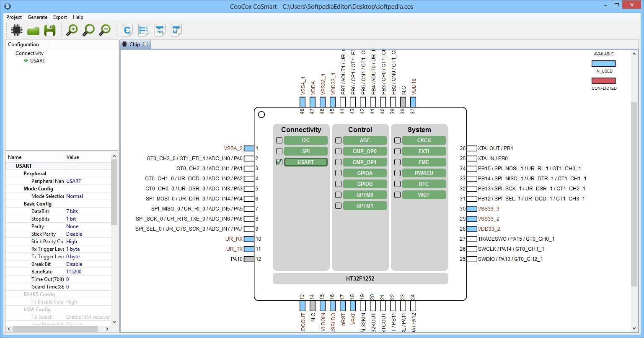
Task: Open the Stick Parity value 'Disable'
Action: (x=88, y=234)
